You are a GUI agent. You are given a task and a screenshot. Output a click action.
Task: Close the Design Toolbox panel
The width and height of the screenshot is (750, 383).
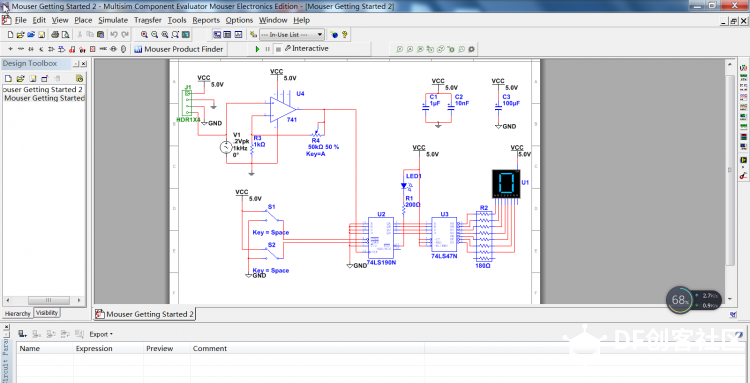pos(84,64)
